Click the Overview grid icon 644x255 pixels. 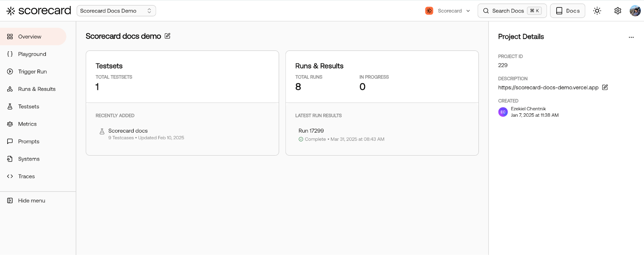pos(10,37)
